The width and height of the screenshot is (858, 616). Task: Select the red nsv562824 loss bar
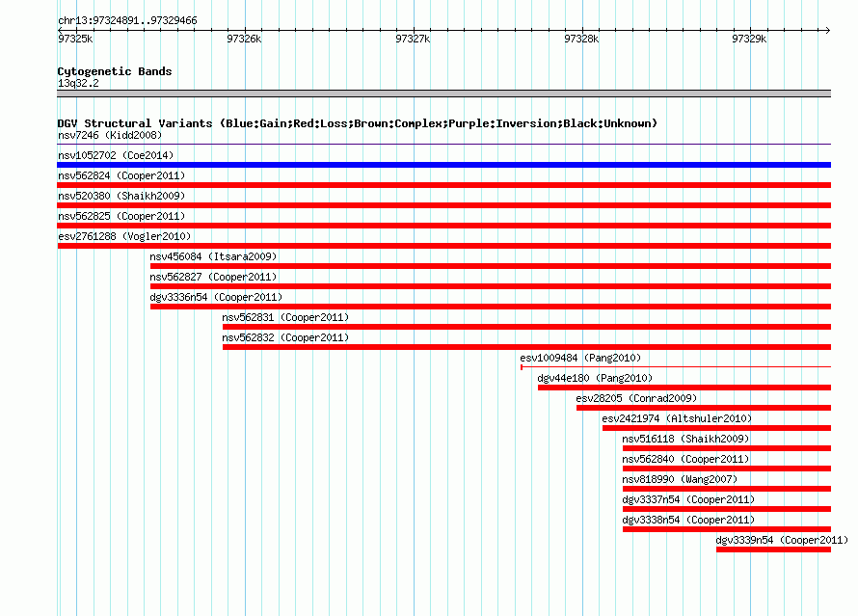point(443,185)
